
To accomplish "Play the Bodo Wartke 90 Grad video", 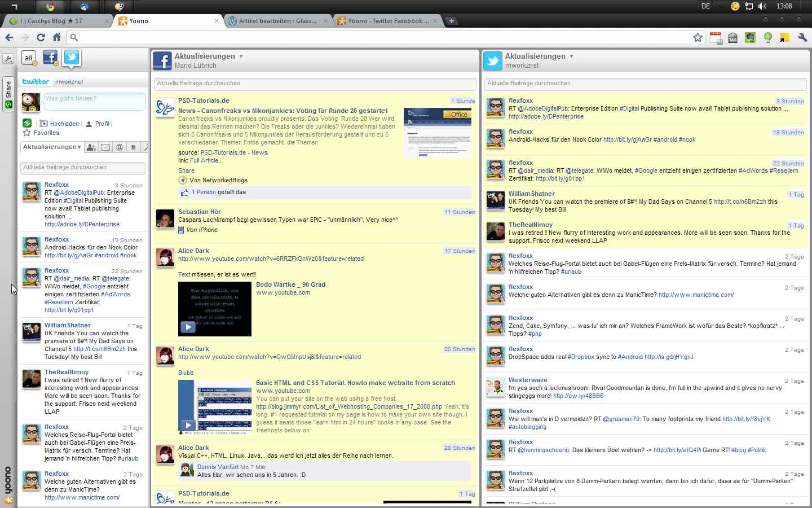I will tap(188, 327).
